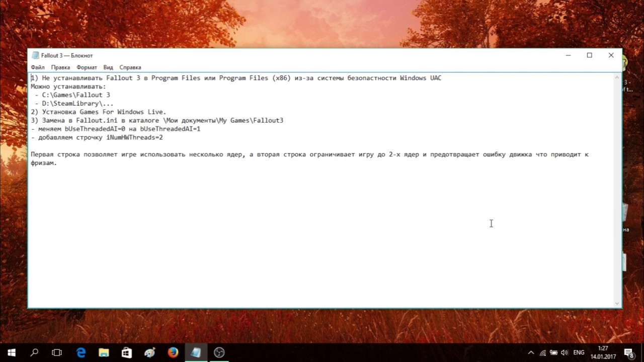Click the path '\Мои документы\My Games\Fallout3'

pyautogui.click(x=223, y=121)
